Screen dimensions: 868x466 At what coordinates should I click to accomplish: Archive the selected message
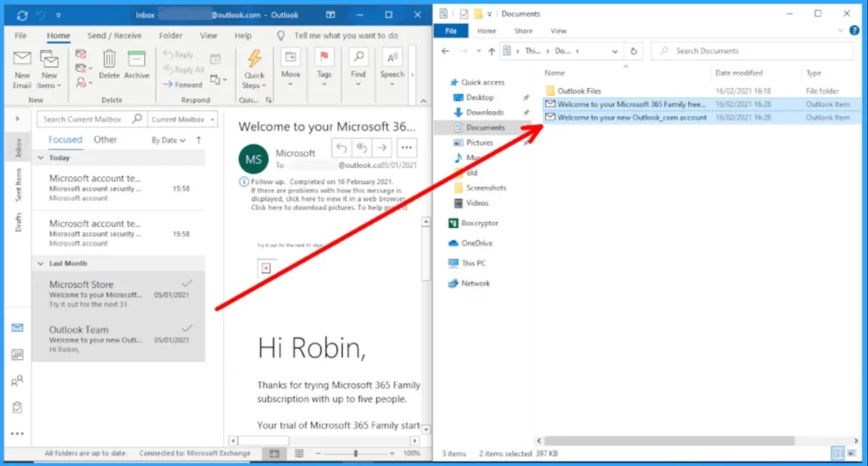click(x=136, y=64)
